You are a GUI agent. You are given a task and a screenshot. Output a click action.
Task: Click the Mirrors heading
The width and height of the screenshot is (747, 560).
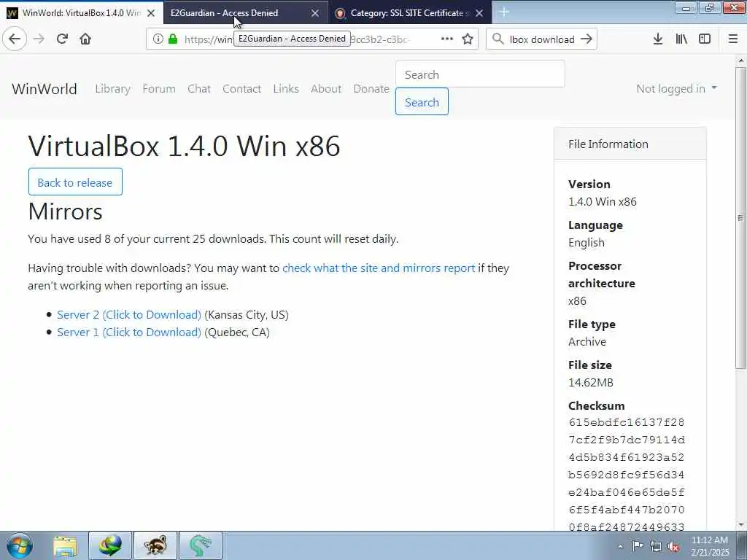point(65,211)
